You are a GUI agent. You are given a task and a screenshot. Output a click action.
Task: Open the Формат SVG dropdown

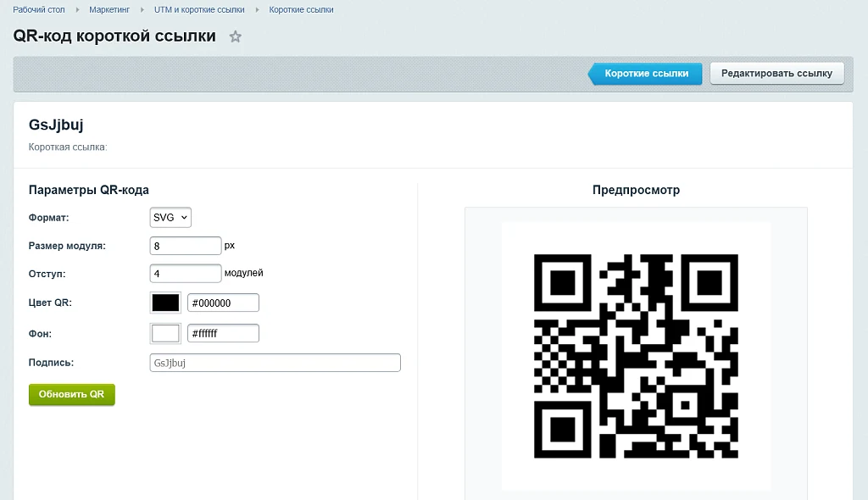[x=170, y=218]
